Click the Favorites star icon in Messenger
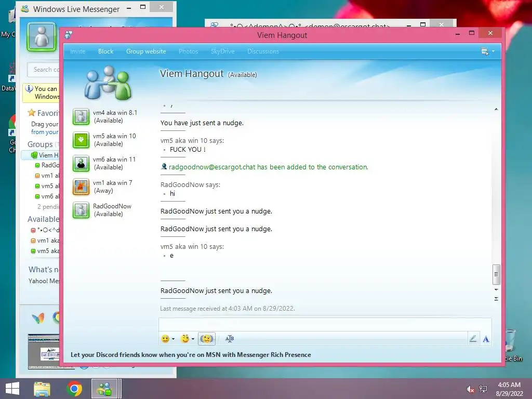This screenshot has height=399, width=532. pyautogui.click(x=32, y=112)
